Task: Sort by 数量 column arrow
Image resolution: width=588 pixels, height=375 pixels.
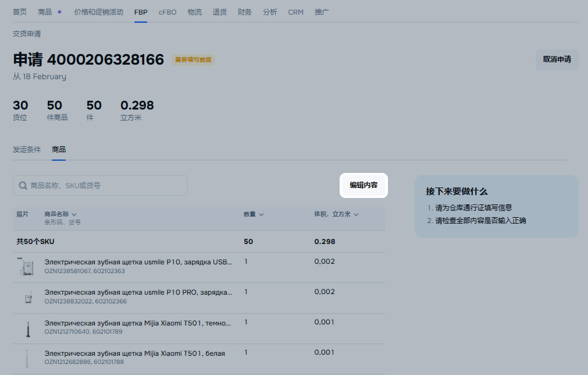Action: (262, 215)
